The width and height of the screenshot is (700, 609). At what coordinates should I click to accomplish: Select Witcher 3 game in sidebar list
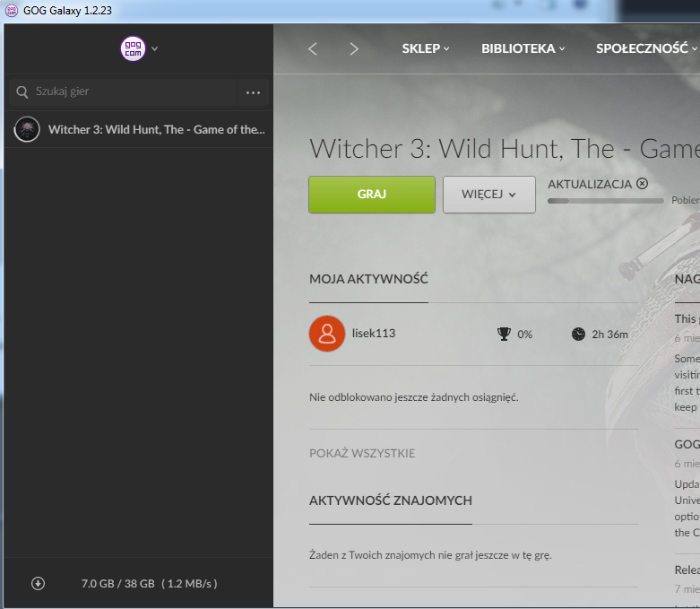139,129
